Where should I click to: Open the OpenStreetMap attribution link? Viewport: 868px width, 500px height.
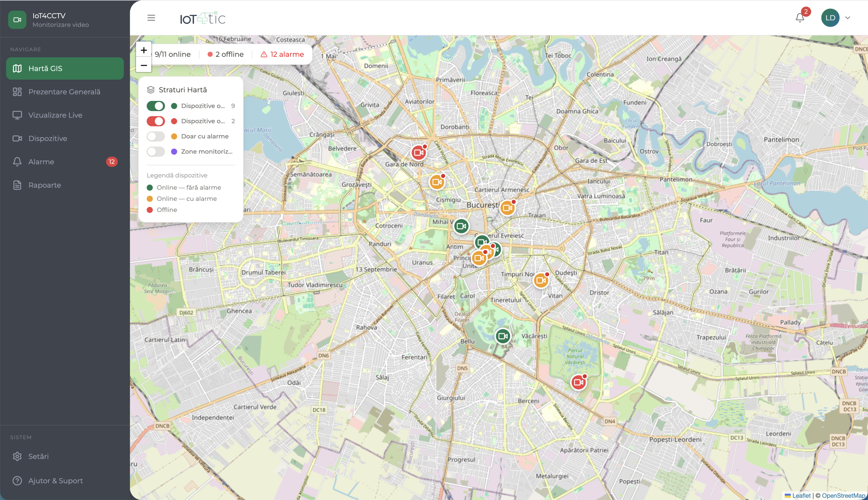click(843, 496)
